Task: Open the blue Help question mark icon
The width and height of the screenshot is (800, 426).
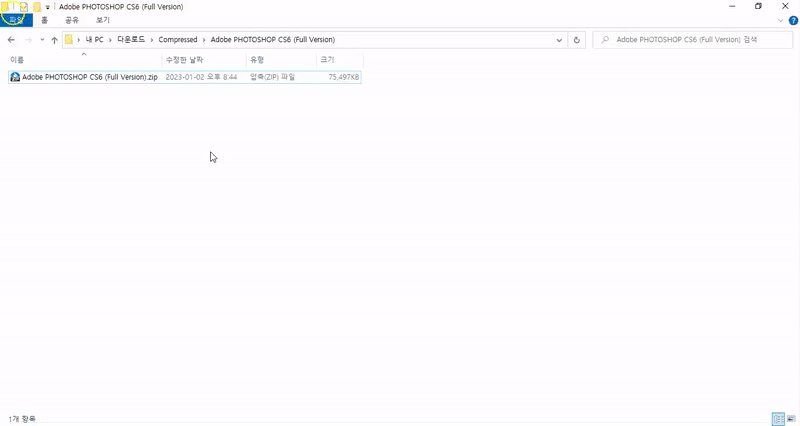Action: [x=793, y=20]
